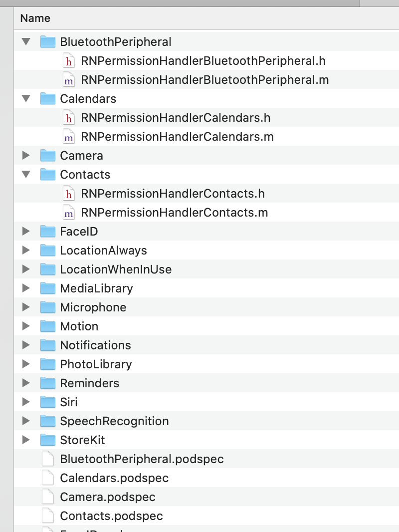Click the RNPermissionHandlerBluetoothPeripheral.m file icon
The width and height of the screenshot is (399, 532).
pos(68,79)
